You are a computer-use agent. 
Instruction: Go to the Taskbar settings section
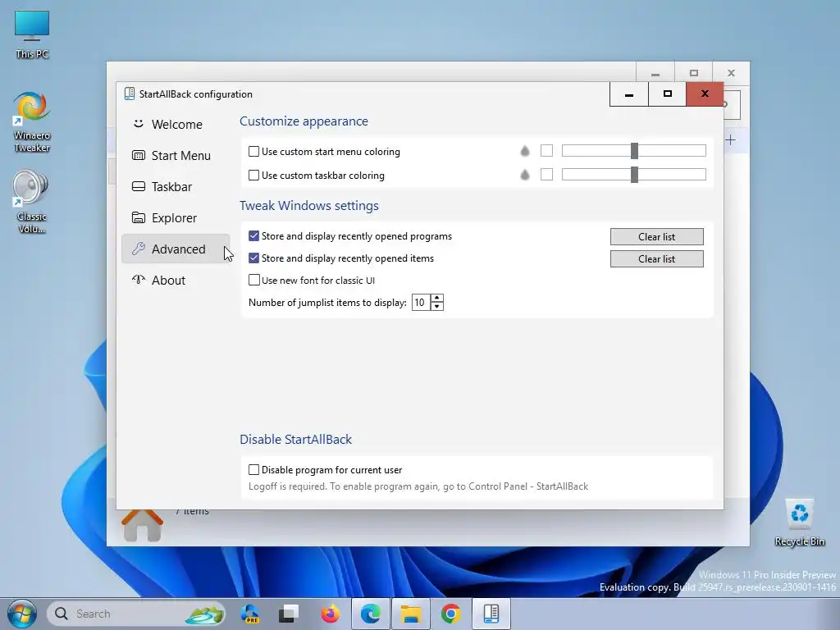(x=176, y=186)
